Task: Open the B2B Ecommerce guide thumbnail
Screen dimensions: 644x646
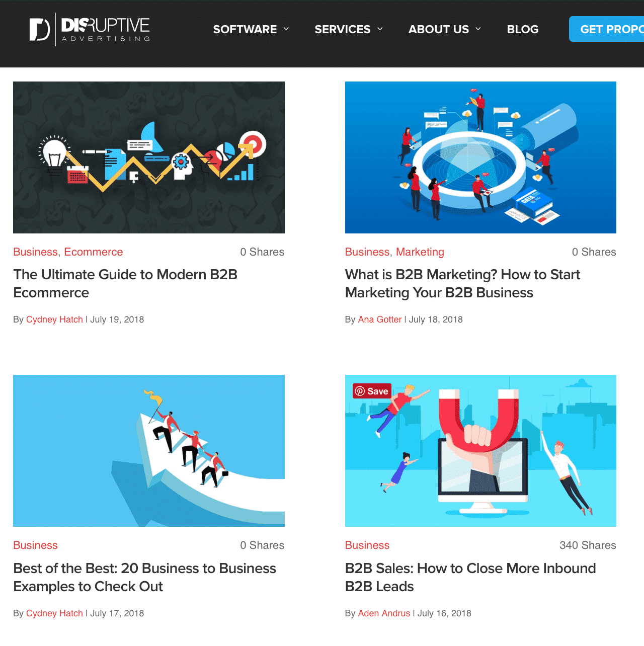Action: 149,157
